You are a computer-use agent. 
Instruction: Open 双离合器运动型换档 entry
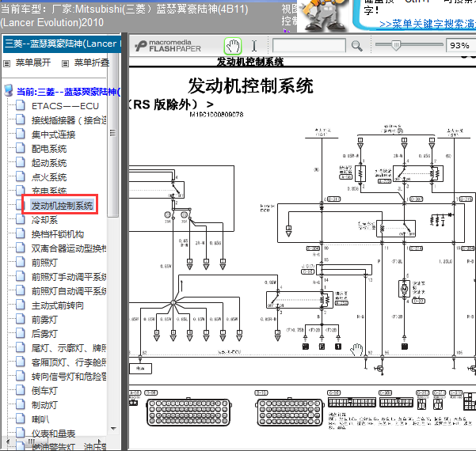point(69,248)
